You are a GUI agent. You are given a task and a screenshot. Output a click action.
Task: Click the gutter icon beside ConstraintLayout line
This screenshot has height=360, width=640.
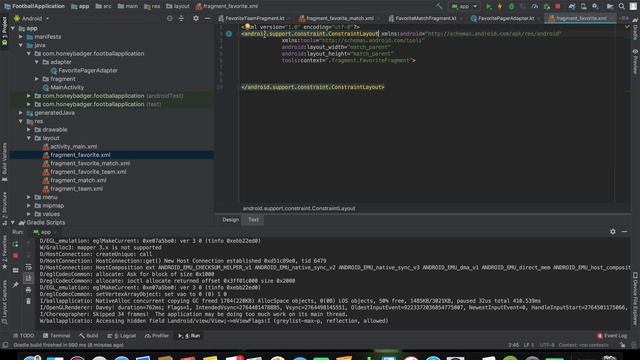(x=229, y=34)
